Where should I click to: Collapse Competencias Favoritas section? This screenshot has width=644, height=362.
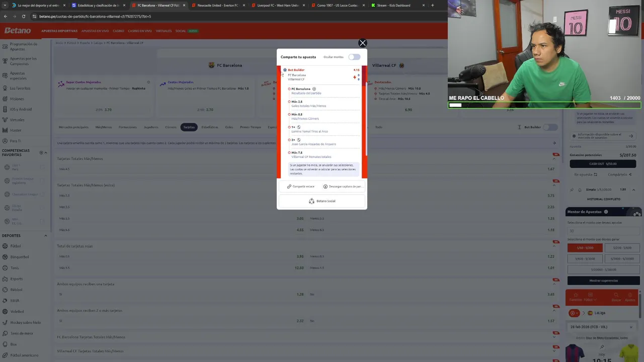[45, 152]
